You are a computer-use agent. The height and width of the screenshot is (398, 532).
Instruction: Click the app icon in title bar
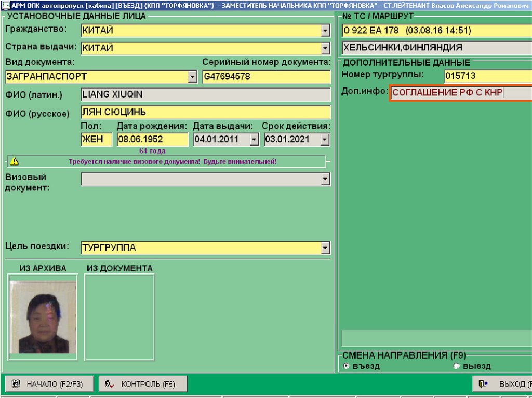(5, 4)
